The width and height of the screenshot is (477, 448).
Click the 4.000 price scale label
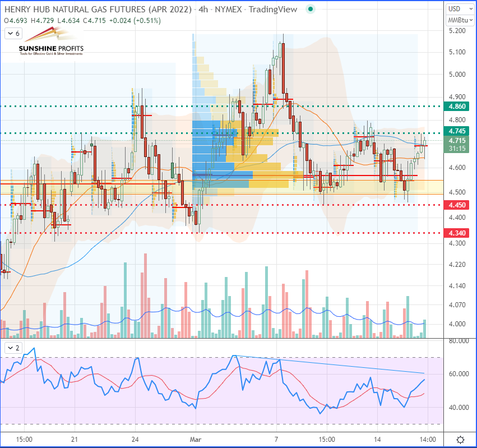457,324
